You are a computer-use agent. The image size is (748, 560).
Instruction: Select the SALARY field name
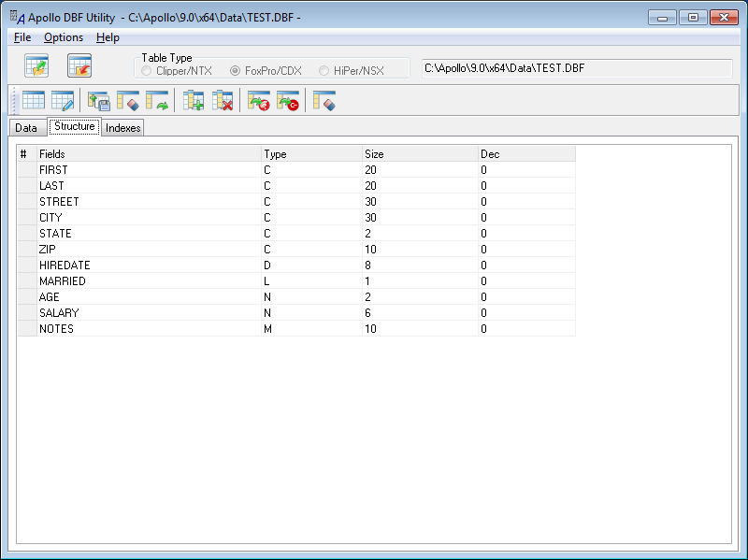(59, 313)
